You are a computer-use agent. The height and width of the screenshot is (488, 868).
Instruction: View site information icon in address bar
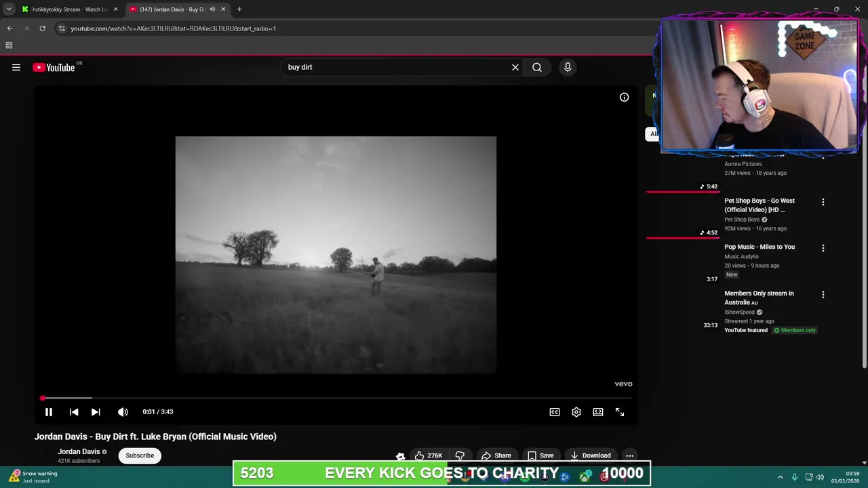pyautogui.click(x=62, y=28)
